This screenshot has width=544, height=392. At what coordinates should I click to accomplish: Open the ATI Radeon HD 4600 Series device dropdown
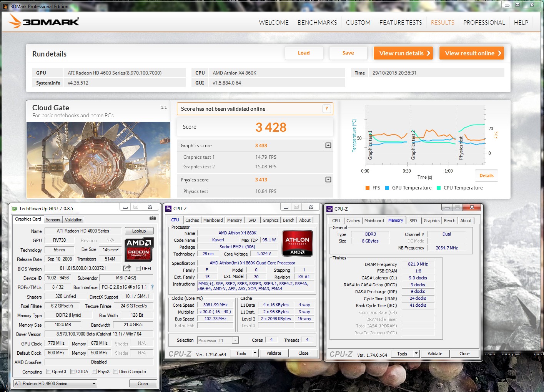[x=55, y=384]
